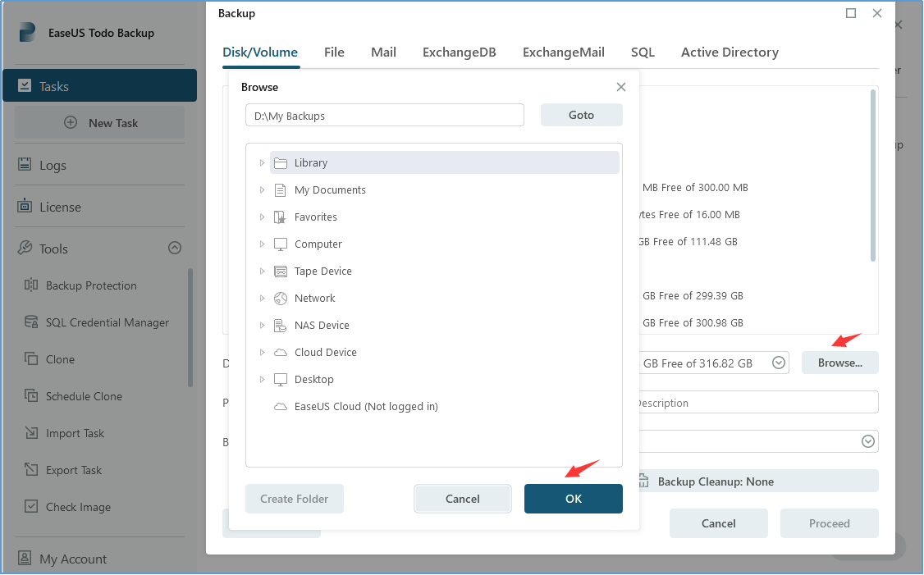Click the Backup Protection icon

pyautogui.click(x=31, y=285)
